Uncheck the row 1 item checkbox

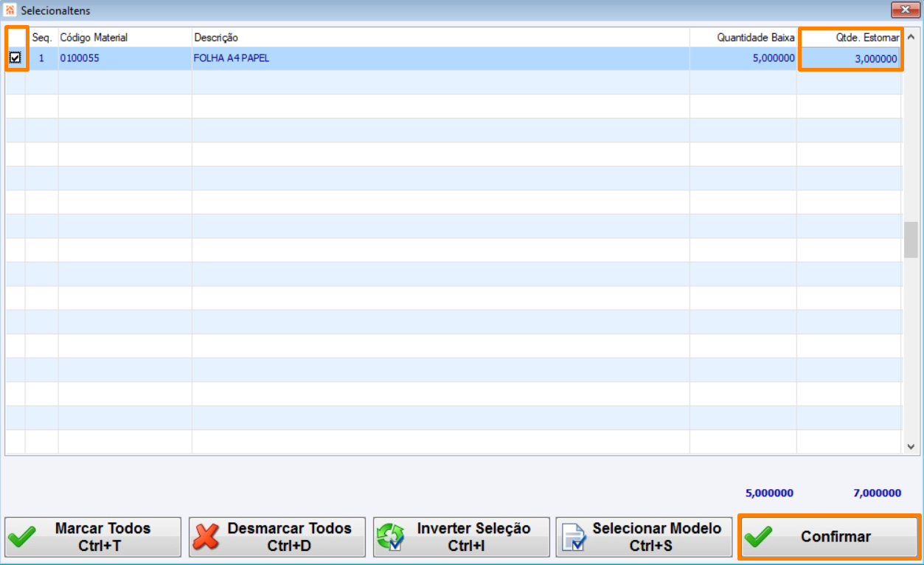(x=15, y=58)
